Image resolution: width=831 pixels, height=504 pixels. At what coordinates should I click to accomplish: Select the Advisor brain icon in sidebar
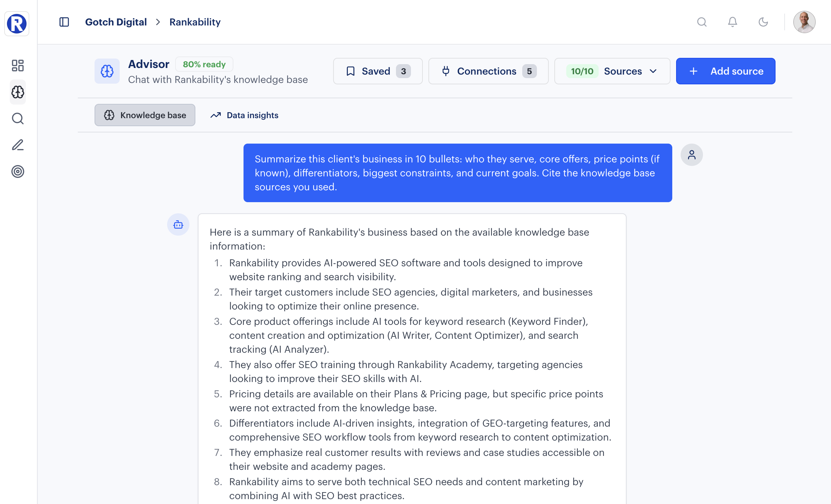coord(17,92)
